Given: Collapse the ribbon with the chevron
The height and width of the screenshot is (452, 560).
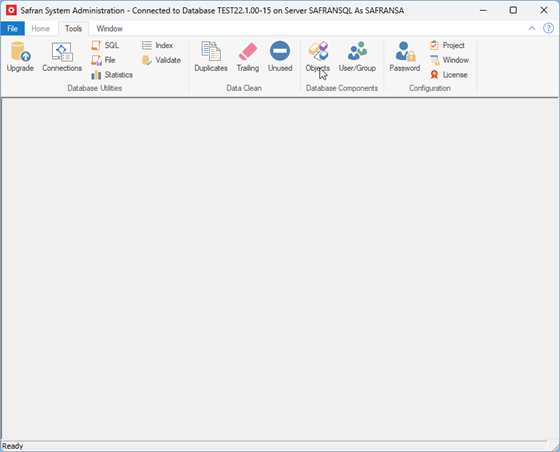Looking at the screenshot, I should tap(531, 29).
